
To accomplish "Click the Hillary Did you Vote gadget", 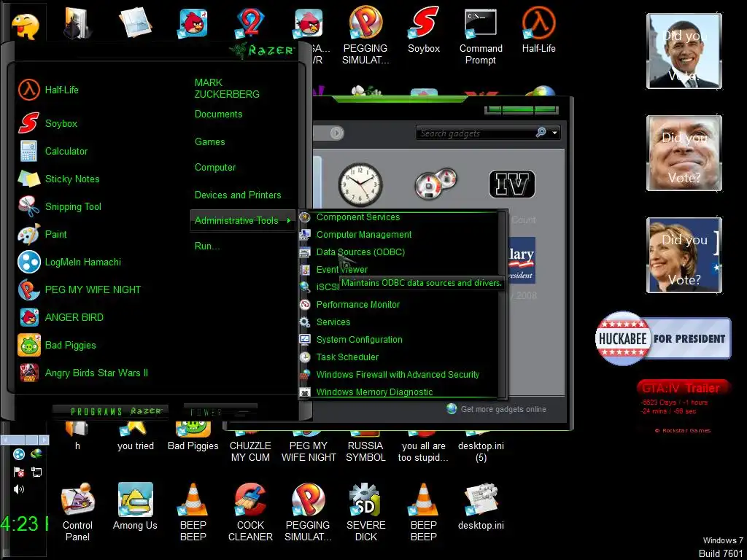I will point(684,255).
